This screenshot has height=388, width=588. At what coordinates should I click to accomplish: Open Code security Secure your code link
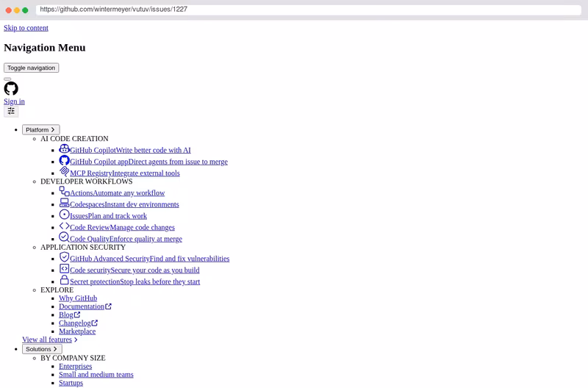click(x=135, y=270)
